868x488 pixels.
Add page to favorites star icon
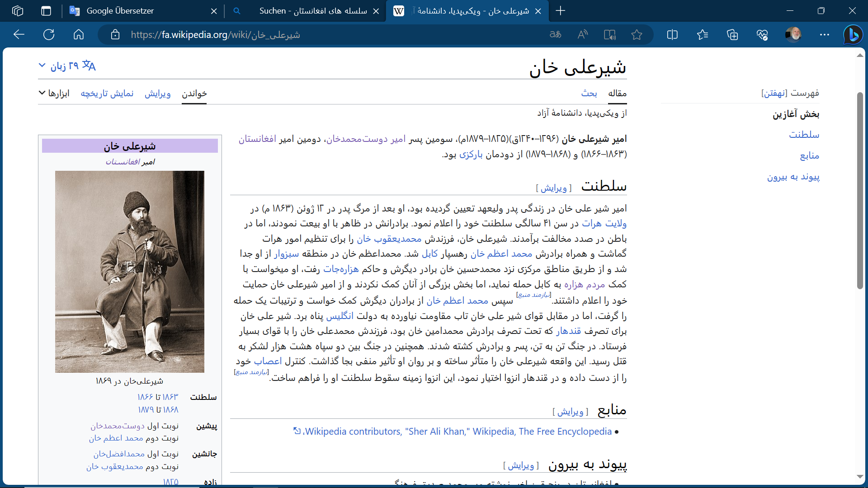coord(637,35)
